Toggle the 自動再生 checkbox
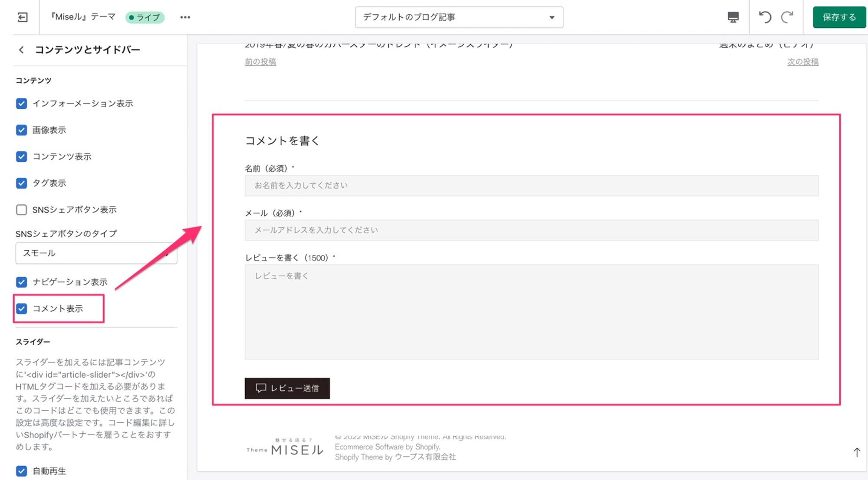 tap(21, 471)
